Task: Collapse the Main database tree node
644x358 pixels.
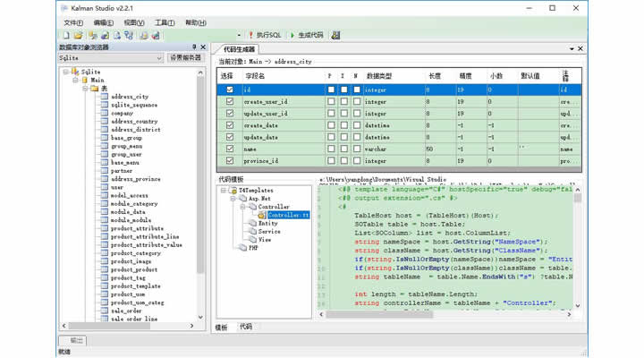Action: coord(76,80)
